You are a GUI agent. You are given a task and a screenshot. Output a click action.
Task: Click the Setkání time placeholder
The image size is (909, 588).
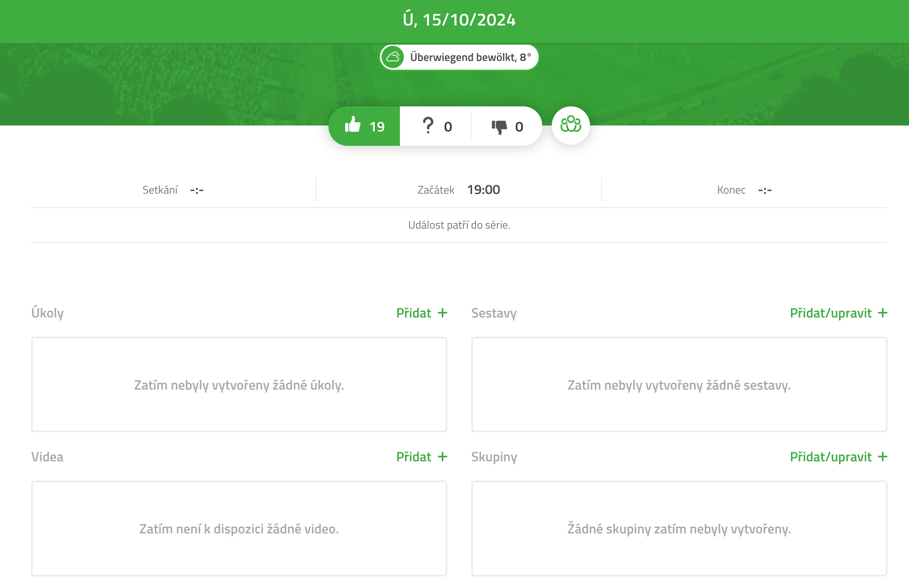[197, 190]
